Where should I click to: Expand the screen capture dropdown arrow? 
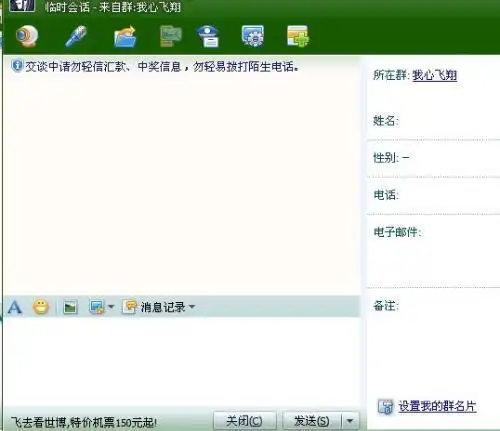111,307
